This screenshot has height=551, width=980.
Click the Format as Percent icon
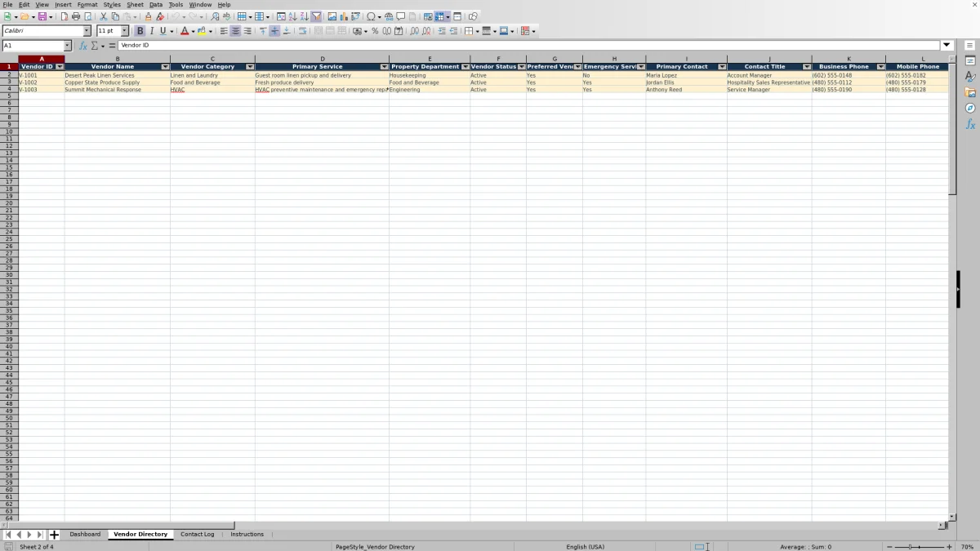click(375, 31)
